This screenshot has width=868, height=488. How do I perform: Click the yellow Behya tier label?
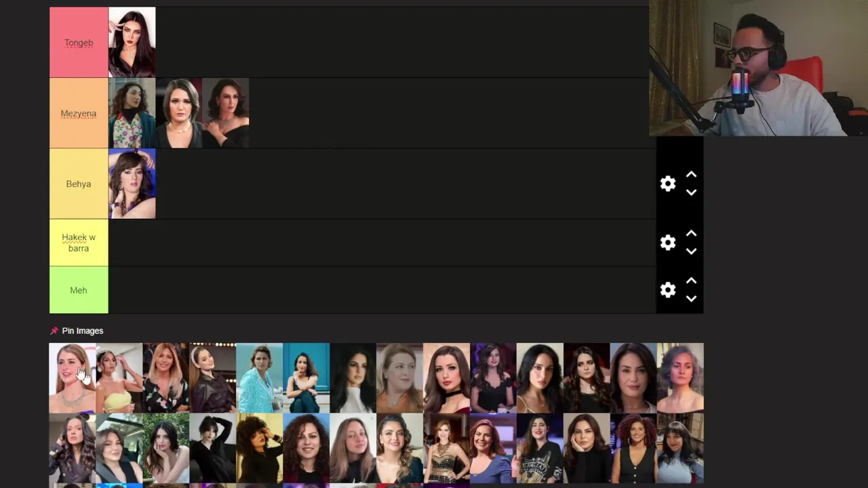pos(79,184)
